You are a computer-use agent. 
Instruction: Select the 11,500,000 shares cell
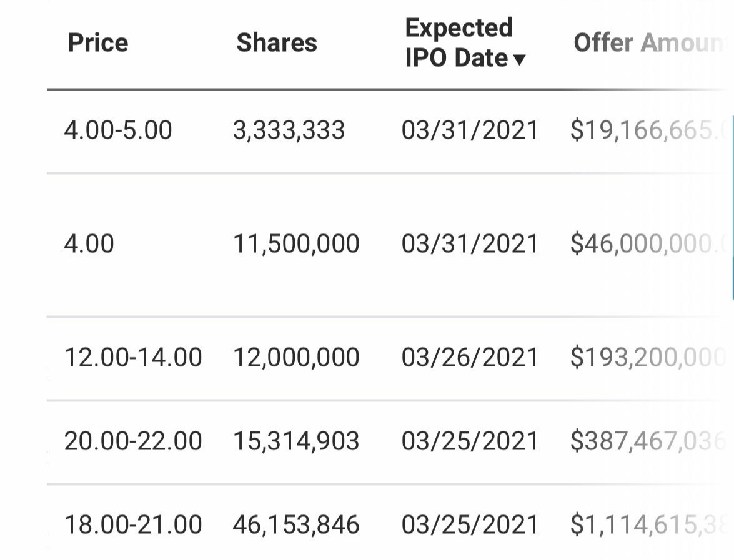[296, 243]
